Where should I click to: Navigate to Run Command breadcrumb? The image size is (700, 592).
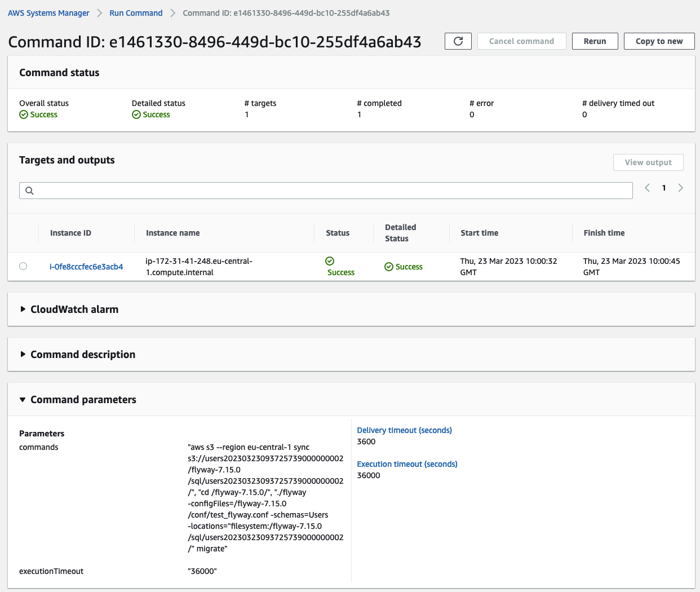(136, 13)
